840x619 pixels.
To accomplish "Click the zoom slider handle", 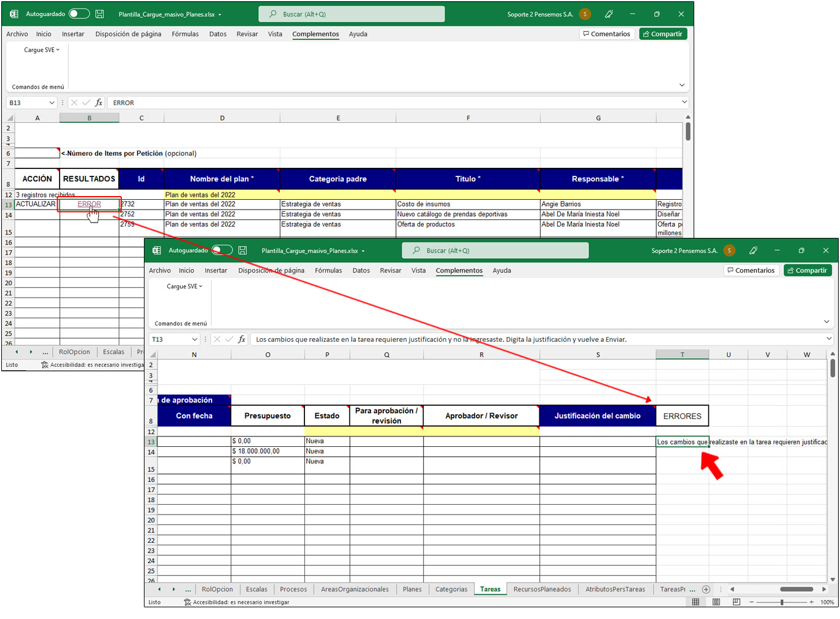I will coord(782,602).
